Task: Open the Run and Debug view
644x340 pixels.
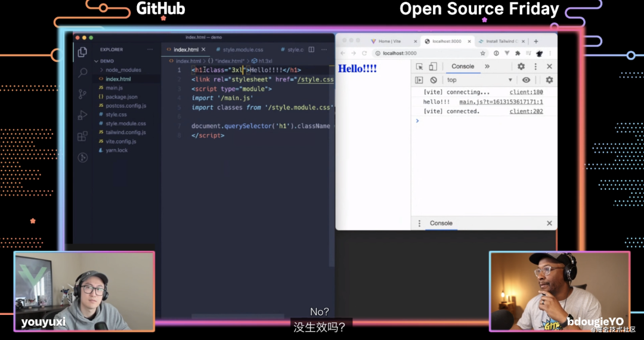Action: 82,115
